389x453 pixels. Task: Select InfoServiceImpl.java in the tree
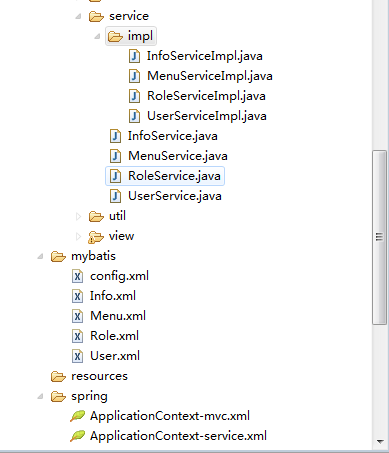[x=205, y=56]
